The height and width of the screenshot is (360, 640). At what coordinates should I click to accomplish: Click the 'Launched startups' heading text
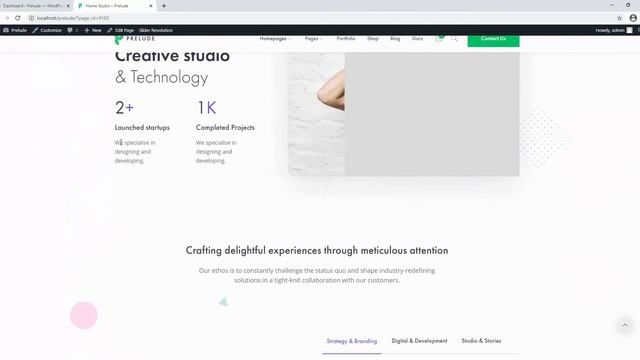click(x=142, y=127)
